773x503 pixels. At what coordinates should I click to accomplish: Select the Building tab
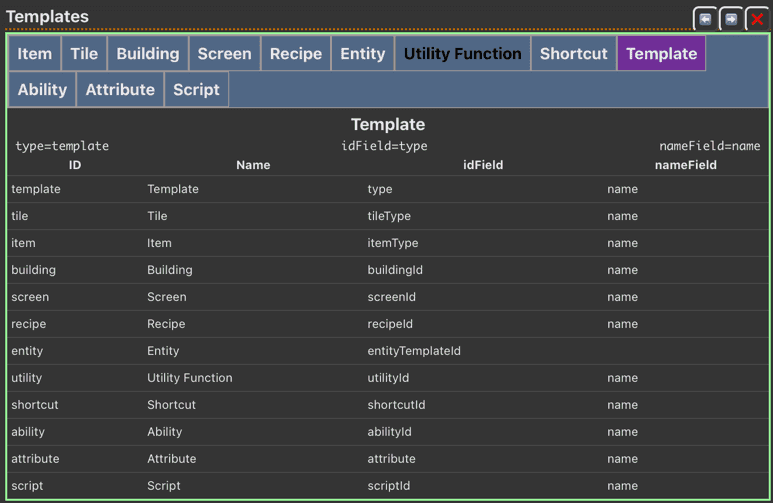coord(148,54)
